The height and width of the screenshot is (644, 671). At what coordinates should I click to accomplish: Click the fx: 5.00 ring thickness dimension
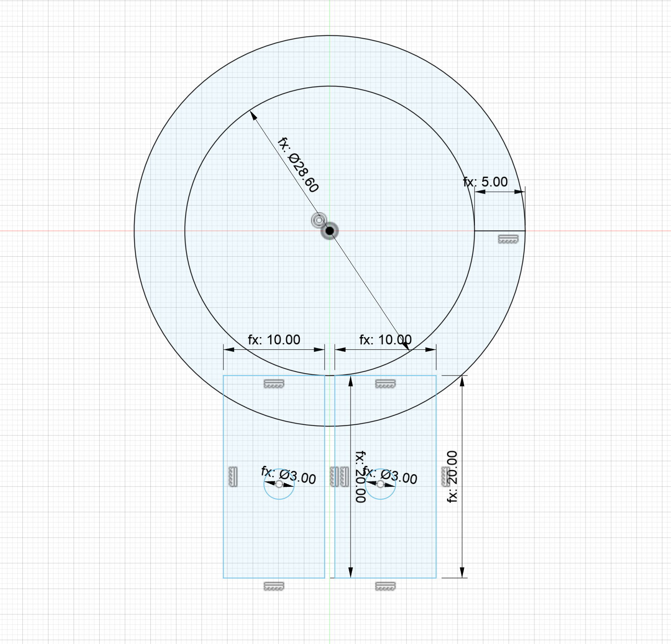[485, 182]
